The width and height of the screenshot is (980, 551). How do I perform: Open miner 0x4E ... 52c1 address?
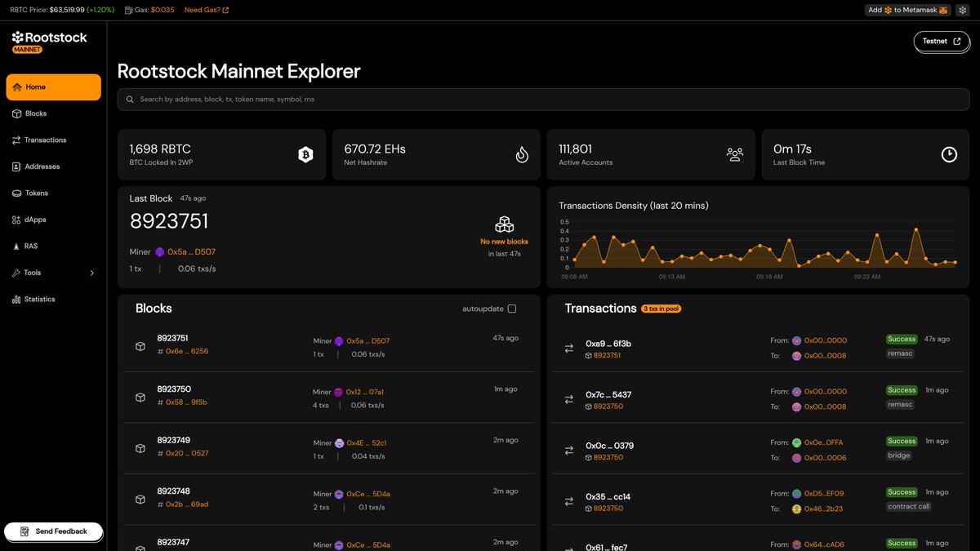click(x=367, y=443)
